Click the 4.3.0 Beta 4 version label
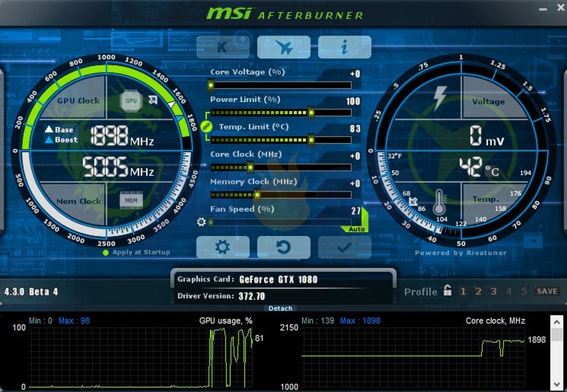The width and height of the screenshot is (567, 392). pos(31,292)
